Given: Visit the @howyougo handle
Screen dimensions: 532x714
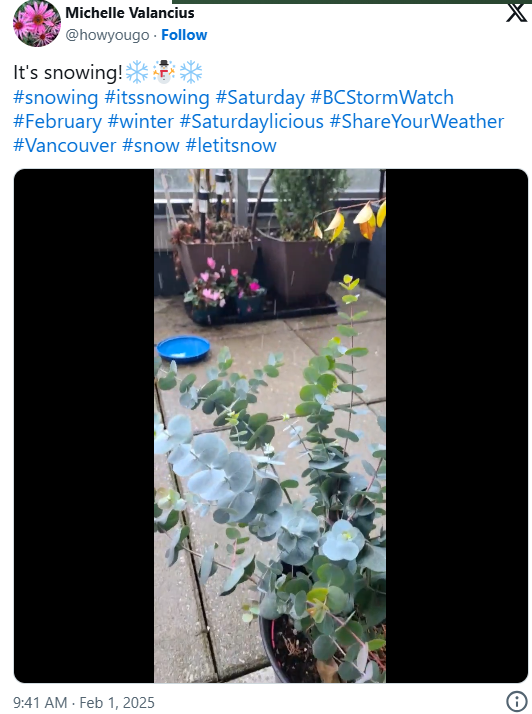Looking at the screenshot, I should pyautogui.click(x=107, y=35).
